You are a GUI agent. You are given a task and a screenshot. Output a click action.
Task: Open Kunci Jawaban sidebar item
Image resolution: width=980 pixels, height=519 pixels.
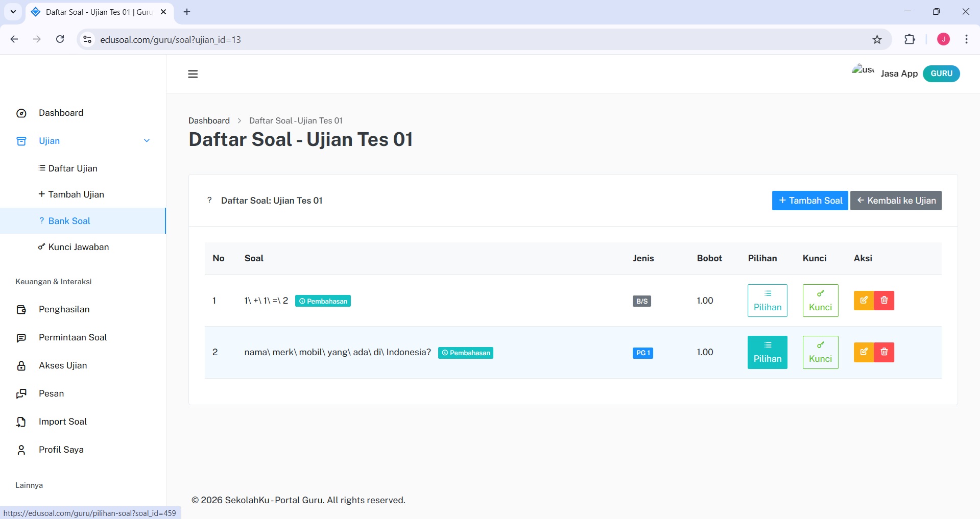click(78, 247)
